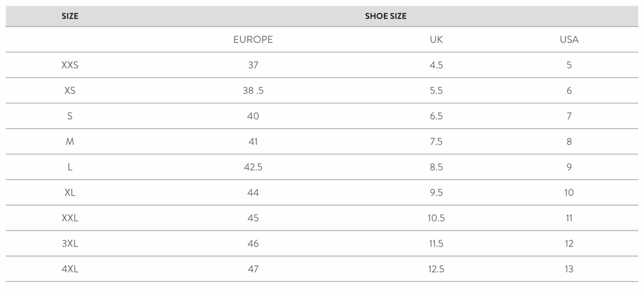Click the SHOE SIZE header
This screenshot has width=644, height=292.
pyautogui.click(x=386, y=16)
